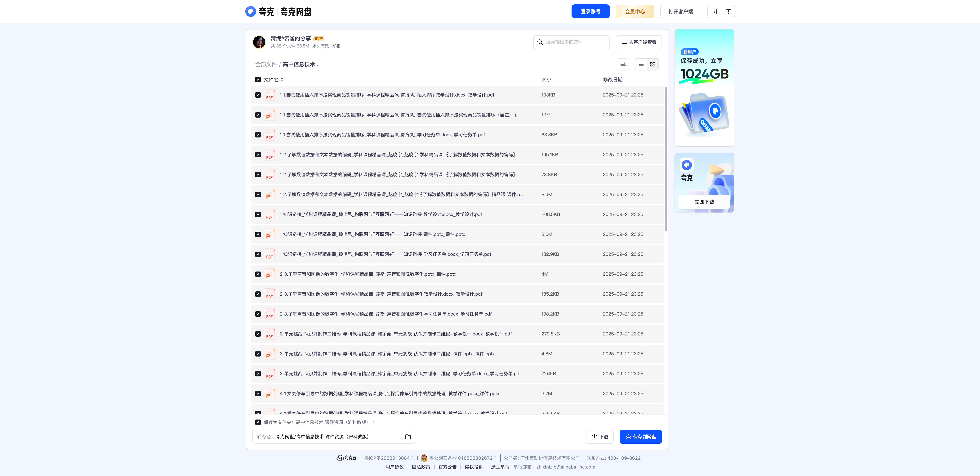Click the Quark logo icon in header
Screen dimensions: 980x476
251,11
